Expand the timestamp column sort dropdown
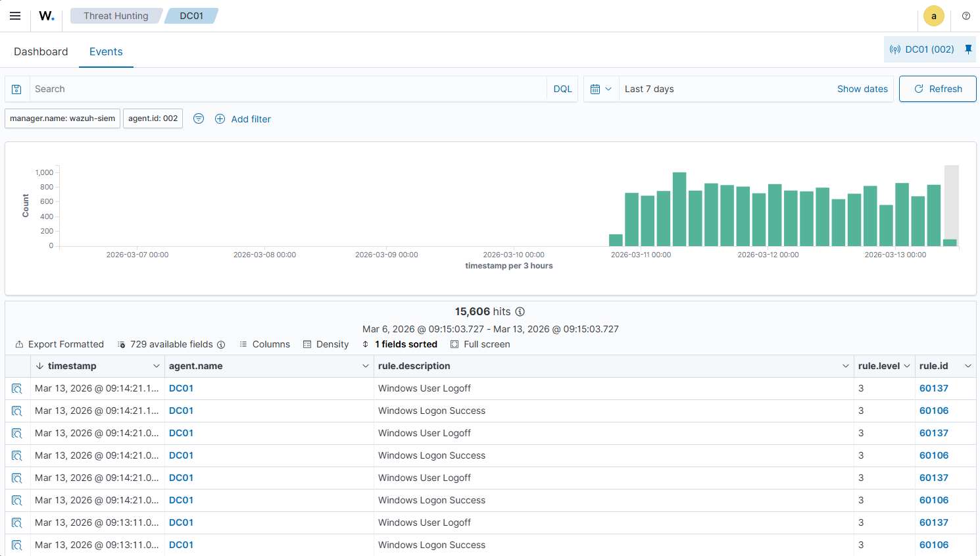 pyautogui.click(x=157, y=366)
